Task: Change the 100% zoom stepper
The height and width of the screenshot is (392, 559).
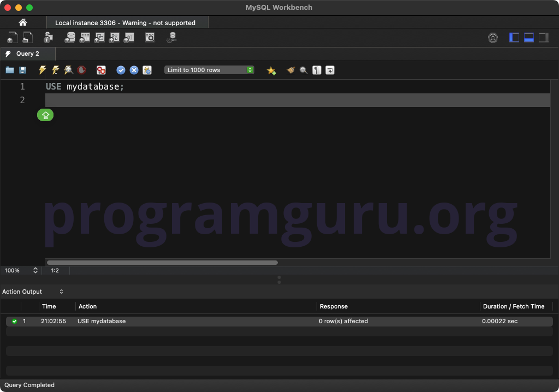Action: point(35,270)
